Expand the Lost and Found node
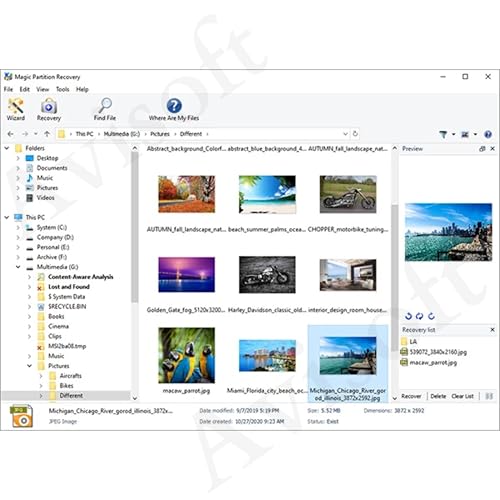The height and width of the screenshot is (500, 500). pos(29,287)
